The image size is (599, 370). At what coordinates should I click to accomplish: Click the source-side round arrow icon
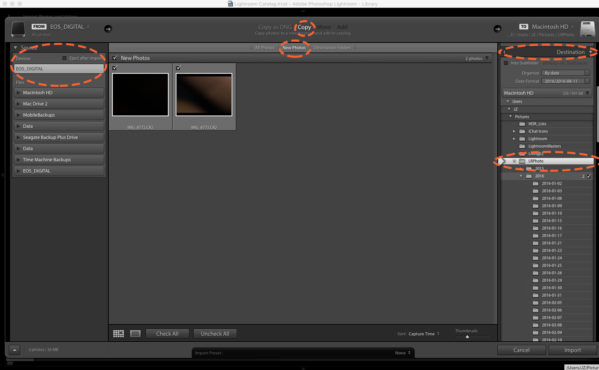[108, 29]
